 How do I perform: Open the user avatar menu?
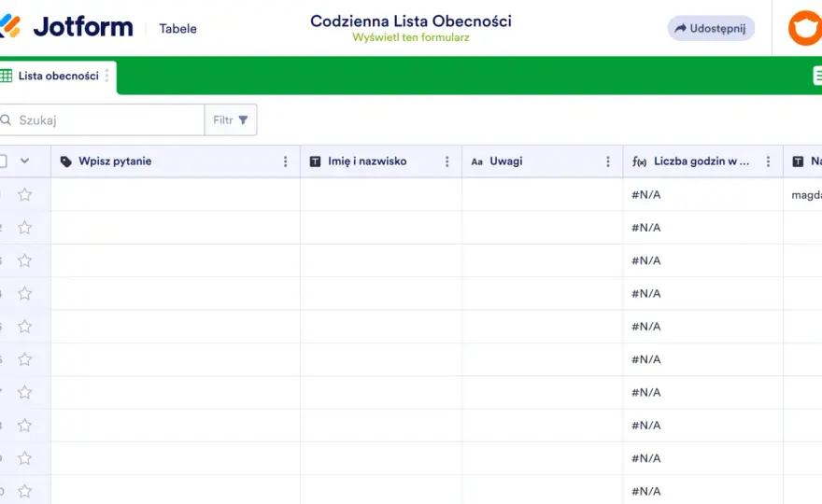point(805,28)
